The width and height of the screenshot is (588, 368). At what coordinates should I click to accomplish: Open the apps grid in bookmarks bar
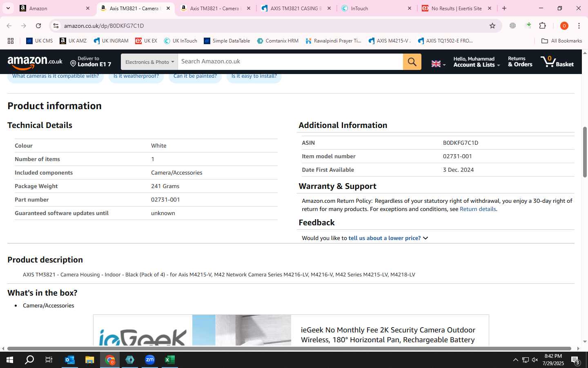[x=11, y=41]
